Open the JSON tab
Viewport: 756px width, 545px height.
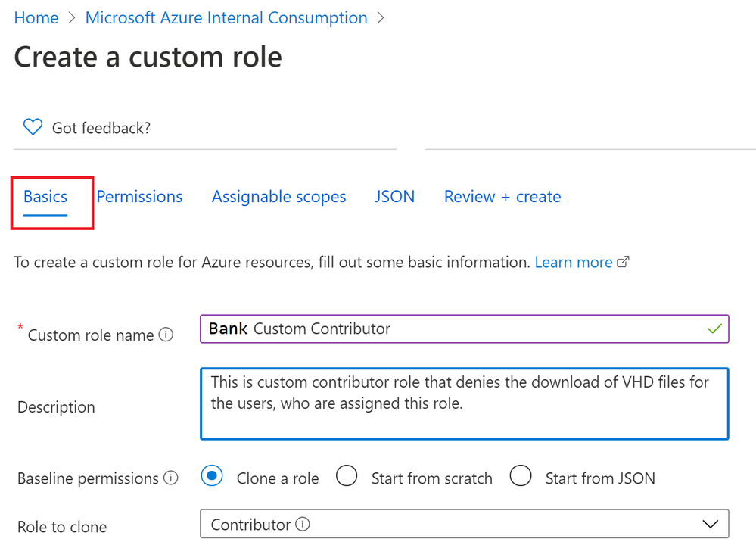point(395,197)
